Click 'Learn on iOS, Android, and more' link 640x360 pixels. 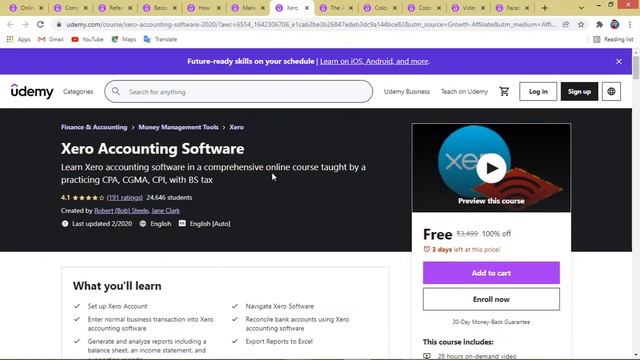point(374,61)
